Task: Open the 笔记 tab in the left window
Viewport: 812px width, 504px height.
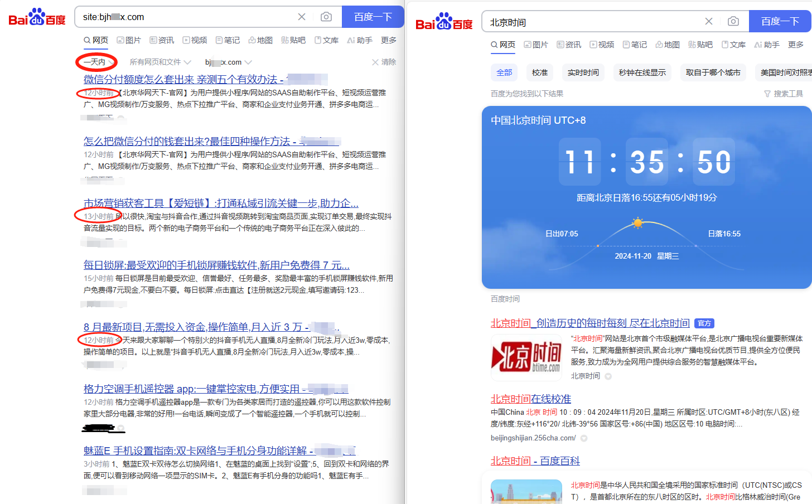Action: [x=228, y=40]
